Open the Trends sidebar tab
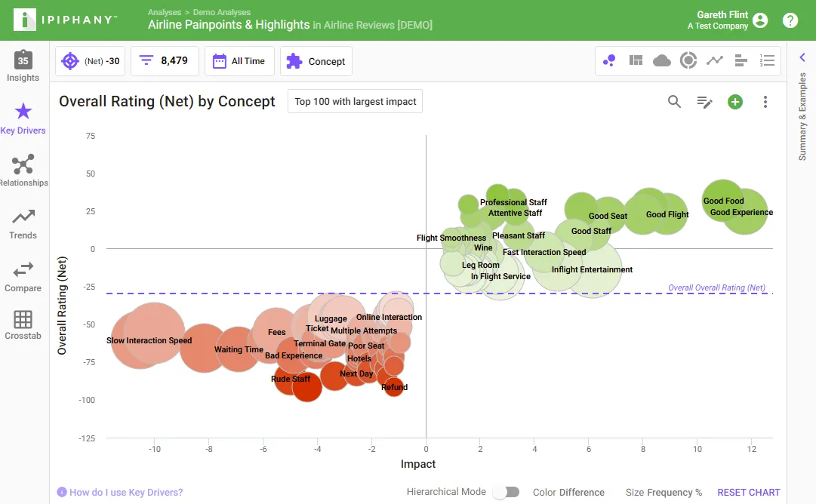The image size is (816, 504). 23,224
